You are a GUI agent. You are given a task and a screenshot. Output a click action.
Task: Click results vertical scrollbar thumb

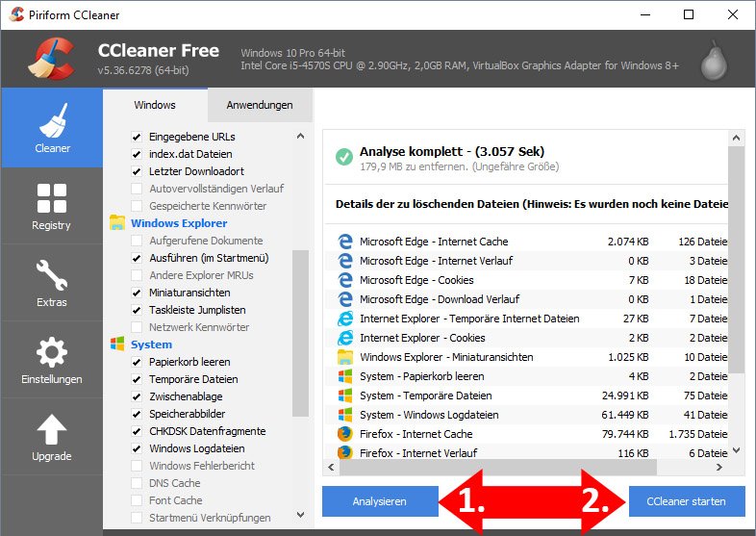pyautogui.click(x=736, y=260)
